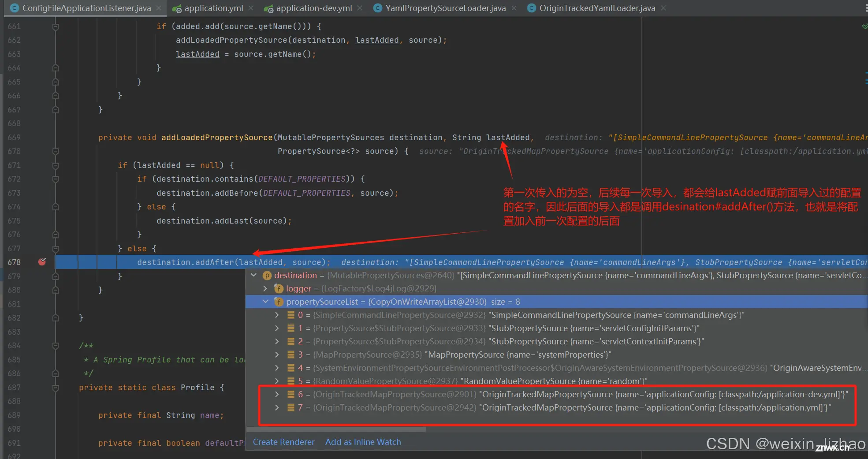This screenshot has height=459, width=868.
Task: Click the lastAdded = source.getName() line
Action: [246, 54]
